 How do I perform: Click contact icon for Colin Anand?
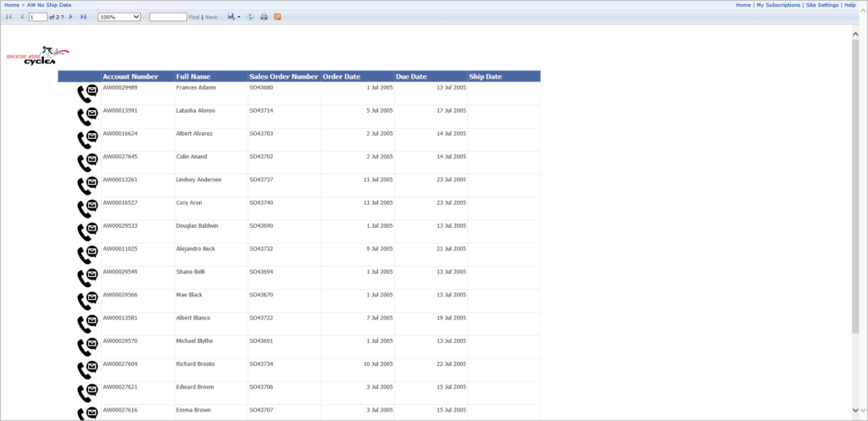click(87, 163)
